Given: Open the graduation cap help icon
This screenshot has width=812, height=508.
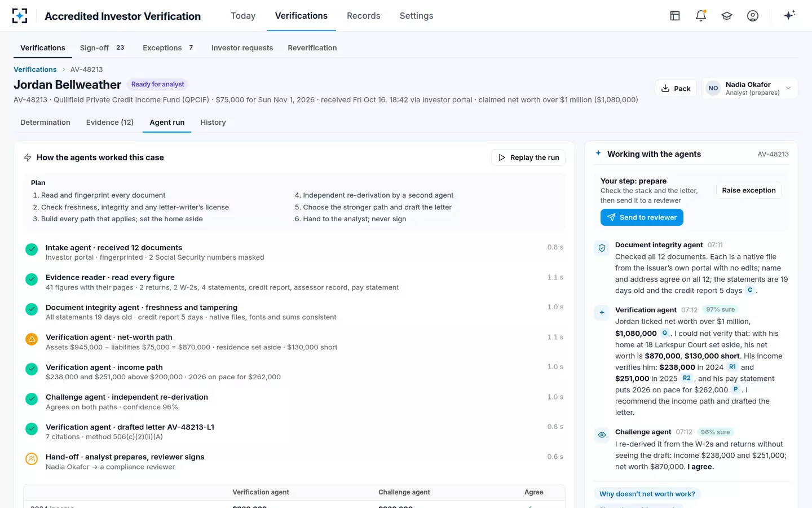Looking at the screenshot, I should (x=727, y=16).
